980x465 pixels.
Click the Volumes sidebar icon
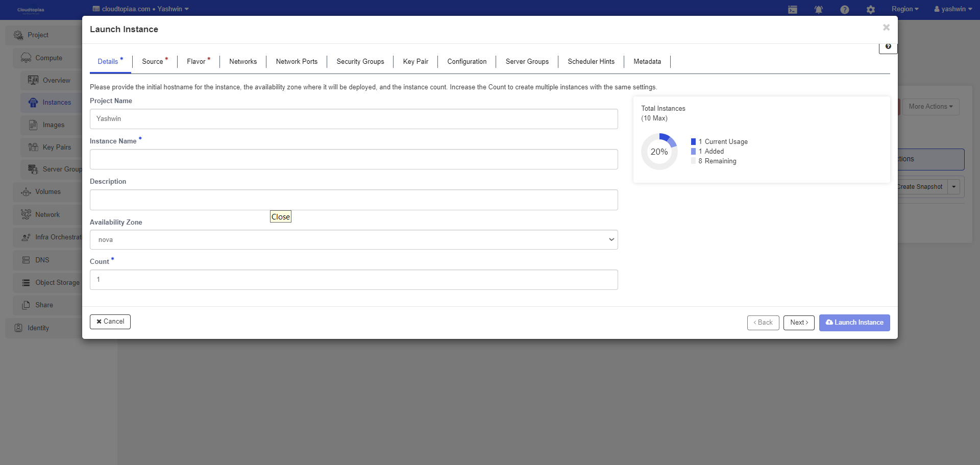[26, 192]
